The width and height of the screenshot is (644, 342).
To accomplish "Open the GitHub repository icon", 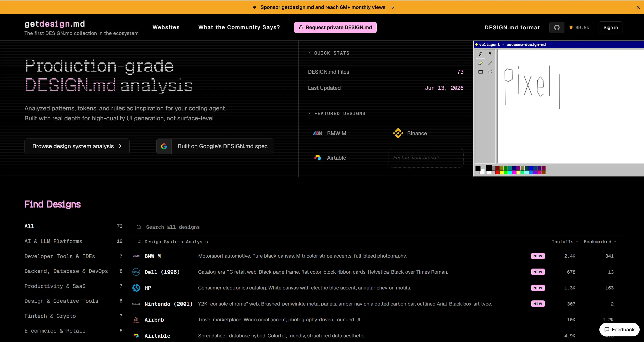I will [557, 27].
